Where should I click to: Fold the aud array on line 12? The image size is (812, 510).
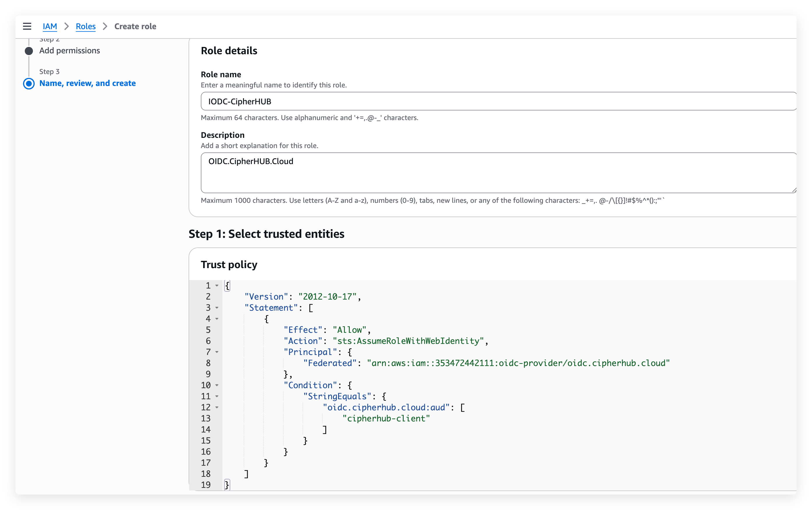point(217,407)
